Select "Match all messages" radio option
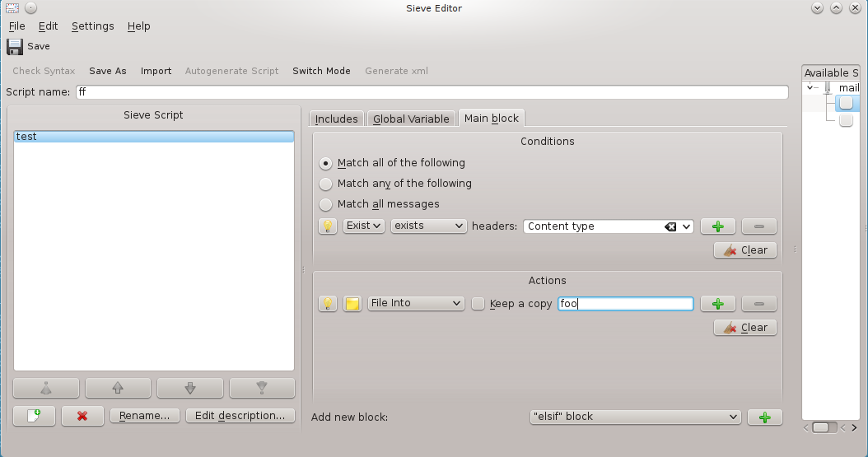This screenshot has height=457, width=868. [326, 204]
